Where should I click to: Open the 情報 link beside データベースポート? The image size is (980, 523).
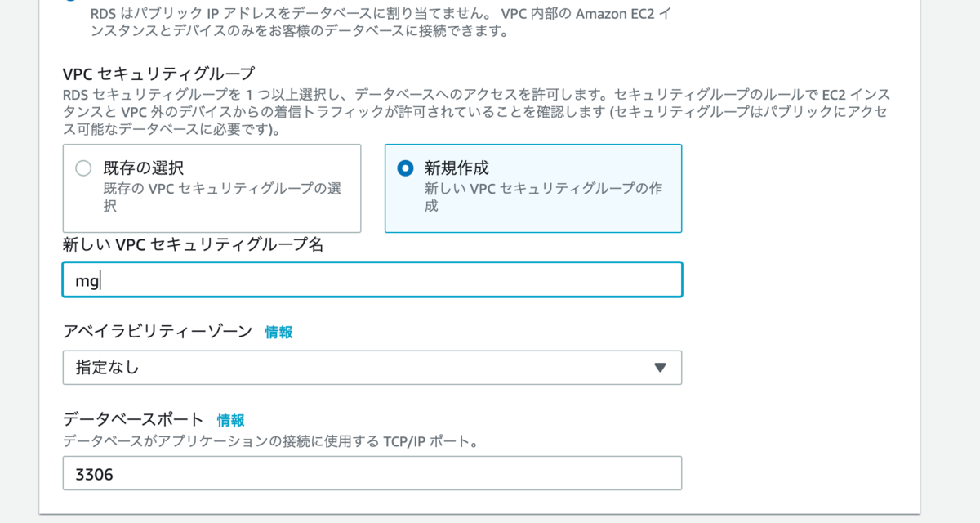click(229, 420)
